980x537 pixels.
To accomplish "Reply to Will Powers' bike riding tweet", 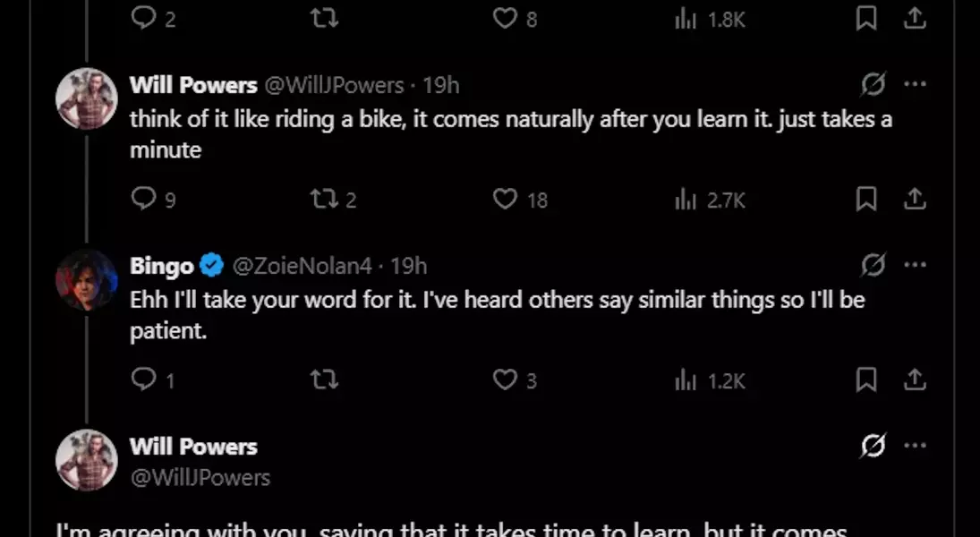I will tap(143, 198).
